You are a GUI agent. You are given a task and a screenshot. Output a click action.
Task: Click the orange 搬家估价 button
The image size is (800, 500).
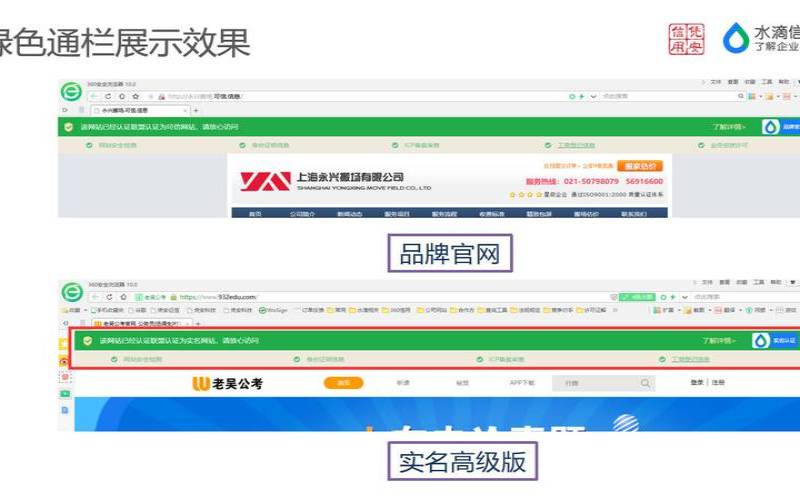[640, 166]
